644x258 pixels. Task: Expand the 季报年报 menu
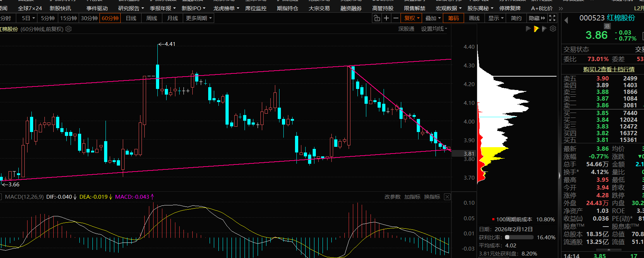click(163, 8)
